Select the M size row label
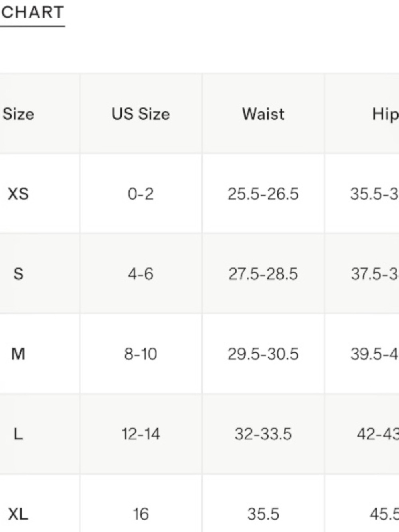This screenshot has width=399, height=532. click(x=18, y=354)
